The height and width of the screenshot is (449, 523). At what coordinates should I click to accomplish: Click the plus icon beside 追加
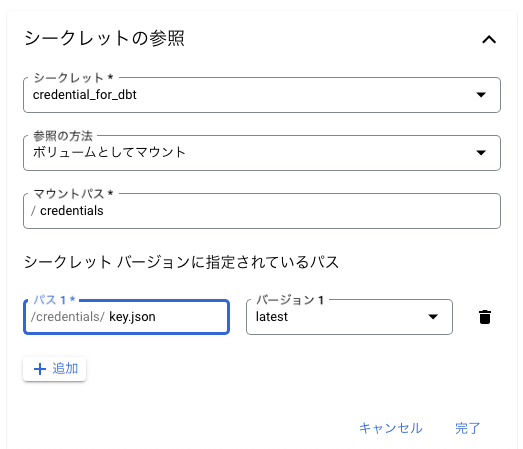[40, 369]
